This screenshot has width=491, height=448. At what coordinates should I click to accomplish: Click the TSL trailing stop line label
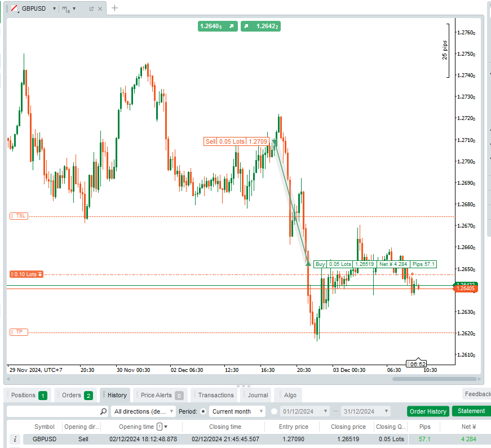pos(19,216)
